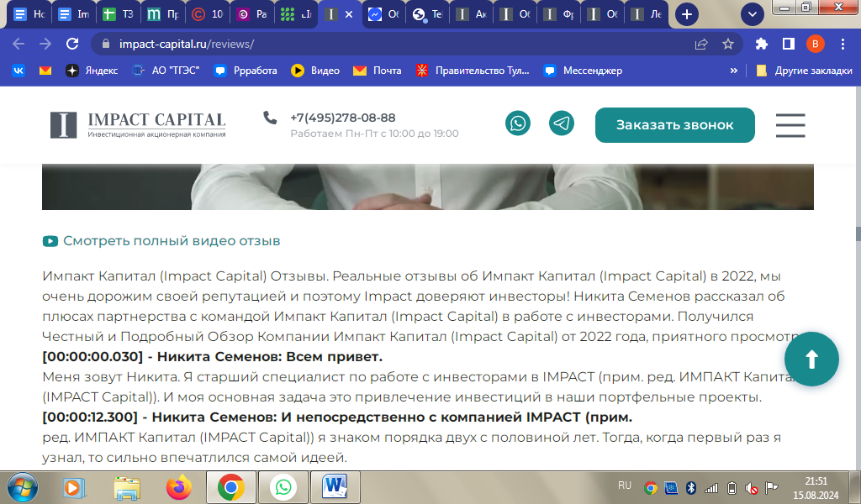
Task: Click the phone number +7(495)278-08-88
Action: (x=343, y=118)
